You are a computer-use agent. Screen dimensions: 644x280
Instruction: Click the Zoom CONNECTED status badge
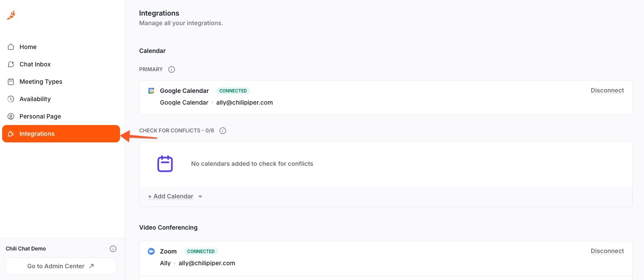[x=201, y=251]
